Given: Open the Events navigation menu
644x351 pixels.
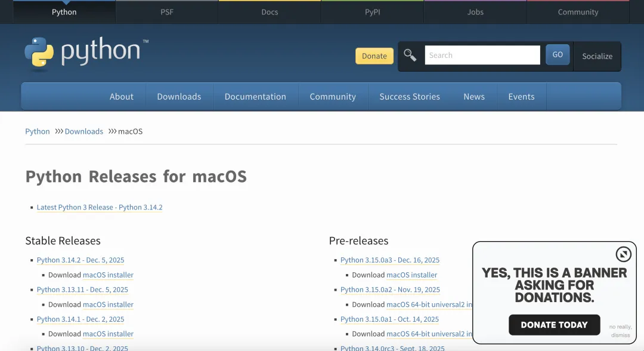Looking at the screenshot, I should pyautogui.click(x=521, y=97).
